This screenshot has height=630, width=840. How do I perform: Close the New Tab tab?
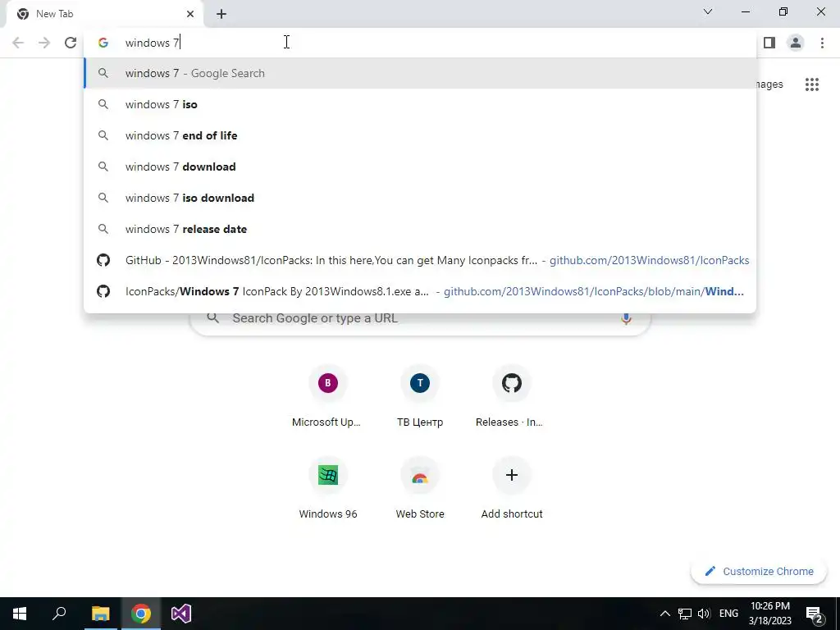click(x=190, y=14)
